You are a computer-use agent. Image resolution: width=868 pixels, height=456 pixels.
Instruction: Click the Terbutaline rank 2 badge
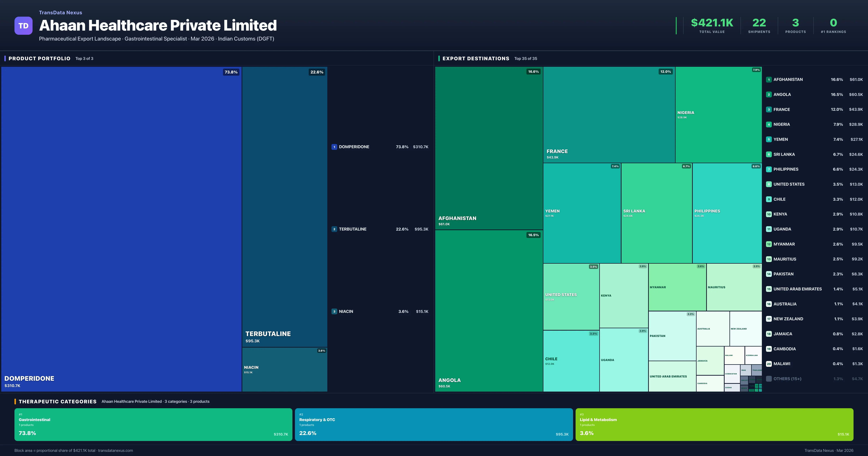[x=334, y=229]
